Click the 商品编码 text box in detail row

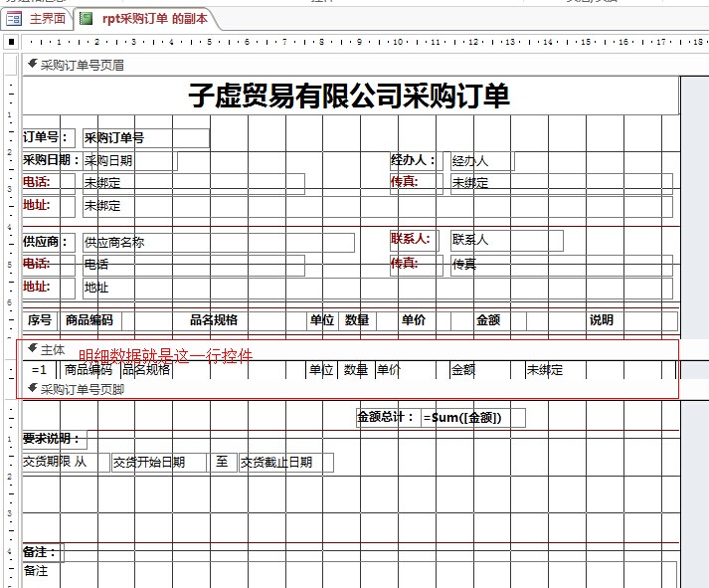coord(90,370)
